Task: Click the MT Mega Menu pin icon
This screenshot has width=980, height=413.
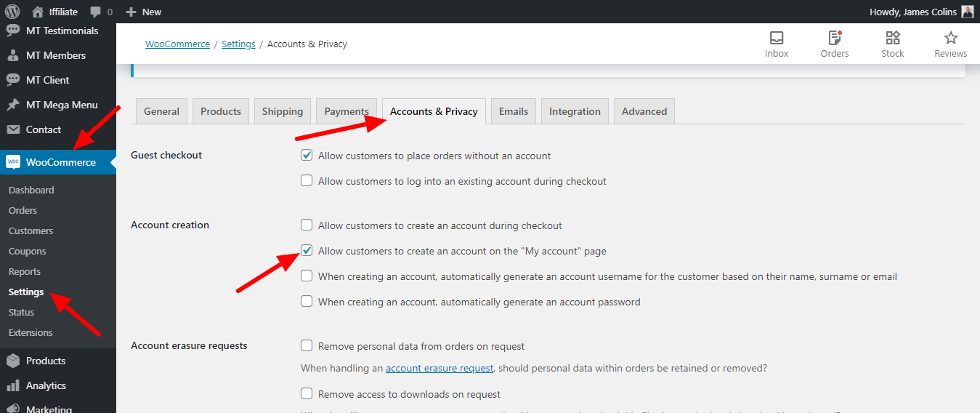Action: tap(13, 105)
